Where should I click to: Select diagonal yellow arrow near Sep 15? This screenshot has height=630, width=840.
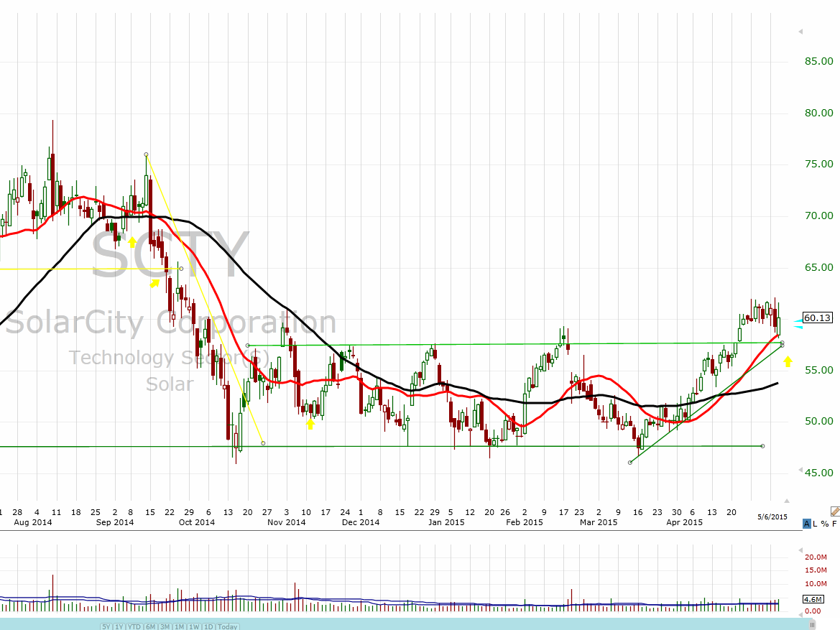tap(154, 283)
